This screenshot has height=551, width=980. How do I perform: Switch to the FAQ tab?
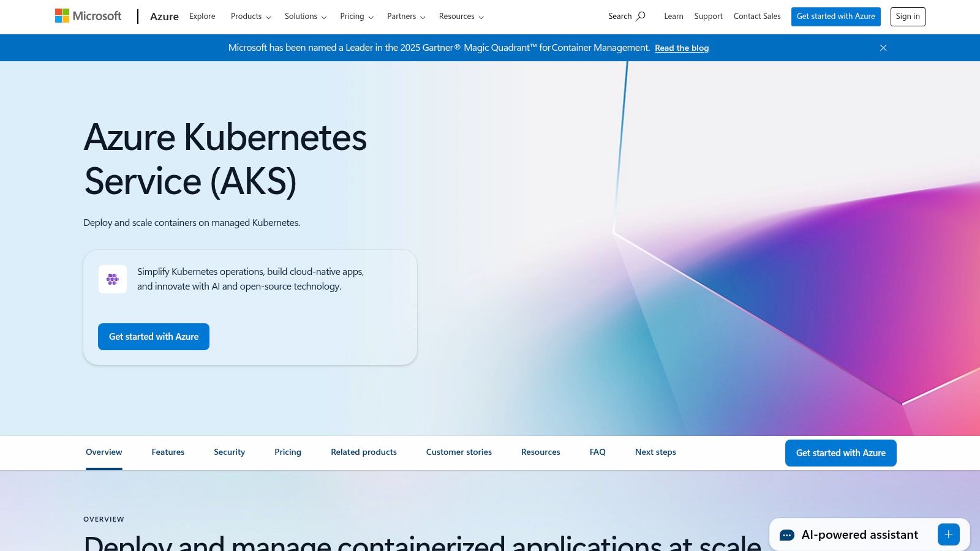[x=597, y=452]
